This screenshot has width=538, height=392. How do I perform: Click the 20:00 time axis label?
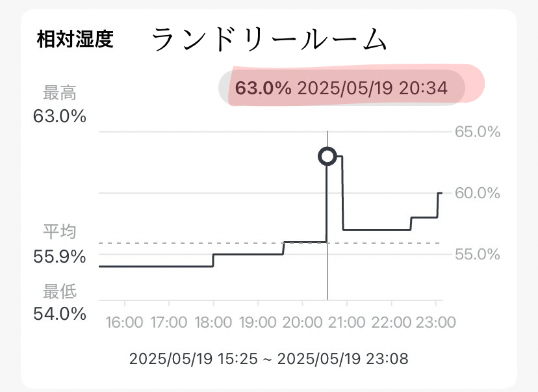(302, 321)
